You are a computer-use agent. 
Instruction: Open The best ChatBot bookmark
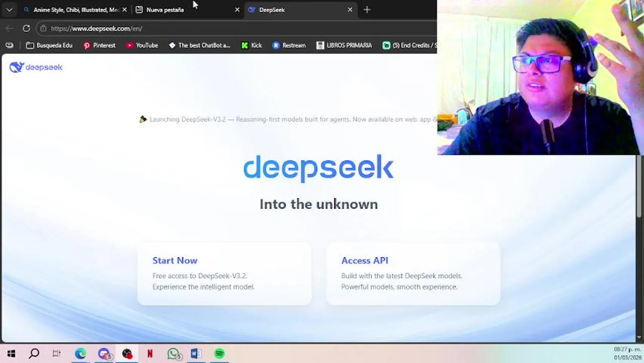point(200,45)
